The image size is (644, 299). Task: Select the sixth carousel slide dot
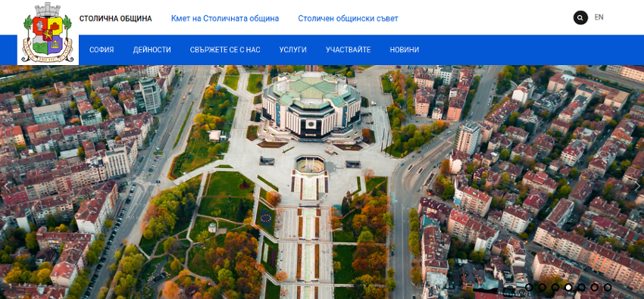594,288
